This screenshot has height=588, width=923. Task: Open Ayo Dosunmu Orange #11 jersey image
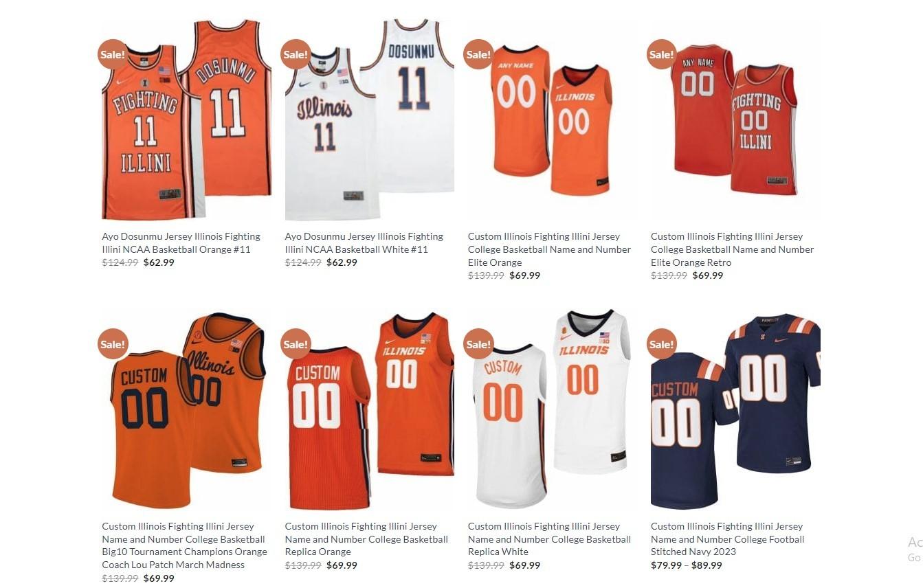[186, 120]
